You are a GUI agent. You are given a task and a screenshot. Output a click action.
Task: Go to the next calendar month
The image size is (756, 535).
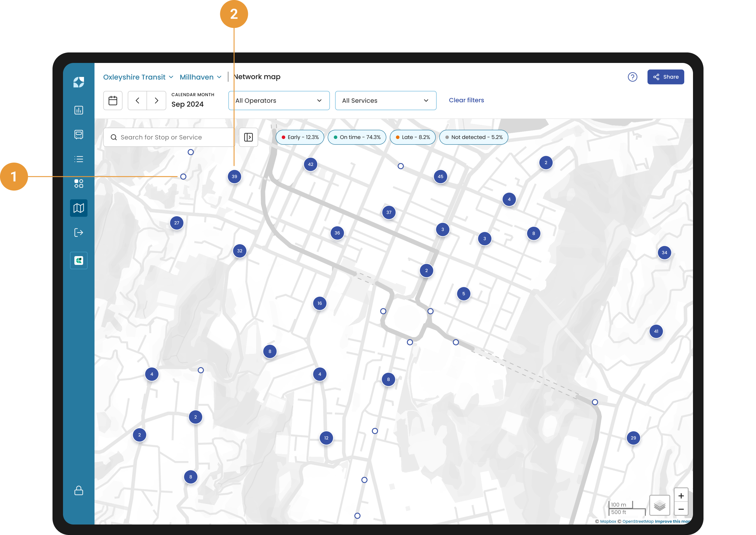coord(156,101)
